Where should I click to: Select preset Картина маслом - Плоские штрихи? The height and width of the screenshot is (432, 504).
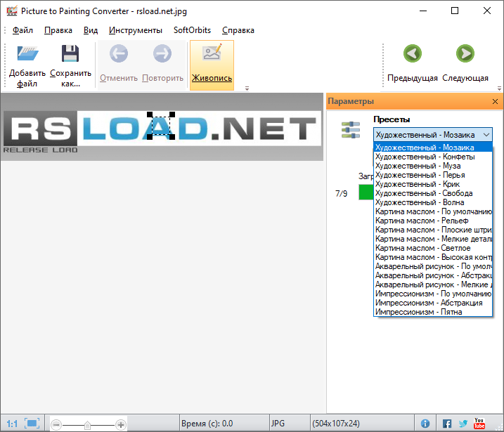click(433, 230)
